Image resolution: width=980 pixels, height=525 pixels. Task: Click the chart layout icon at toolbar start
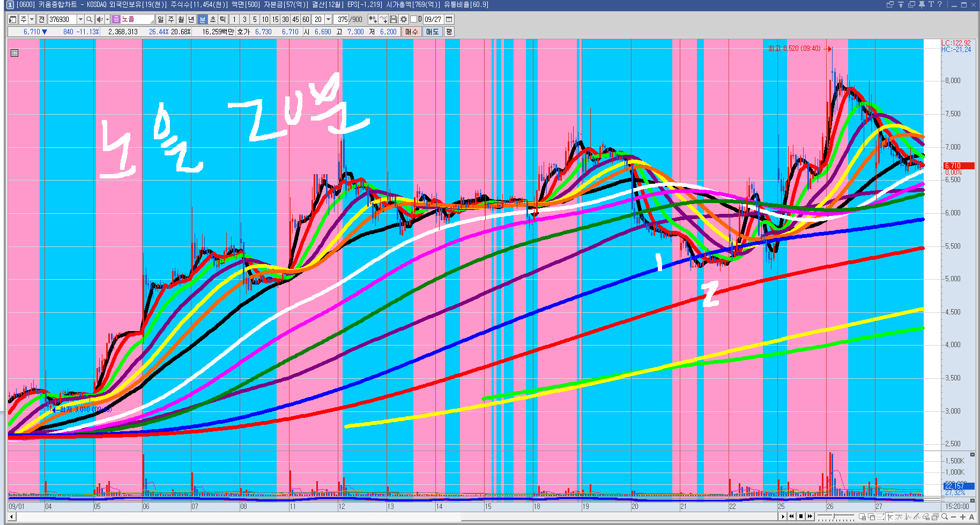coord(13,19)
